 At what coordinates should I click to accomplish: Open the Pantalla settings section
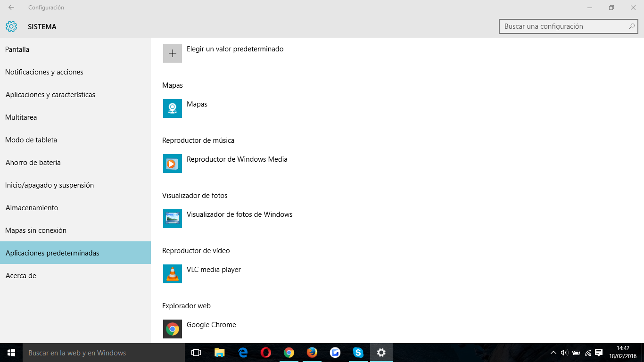(75, 49)
